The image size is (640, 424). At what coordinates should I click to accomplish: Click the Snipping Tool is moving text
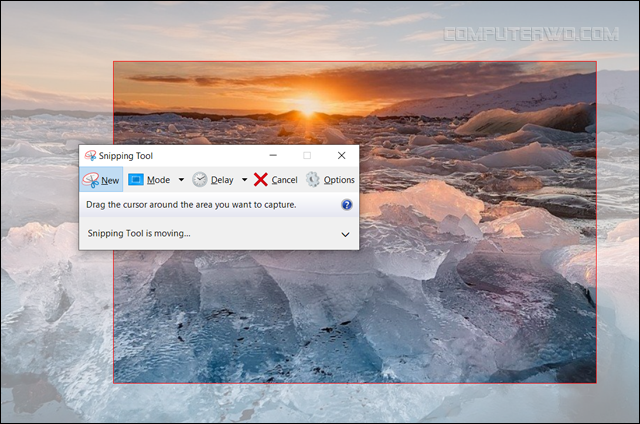(139, 233)
